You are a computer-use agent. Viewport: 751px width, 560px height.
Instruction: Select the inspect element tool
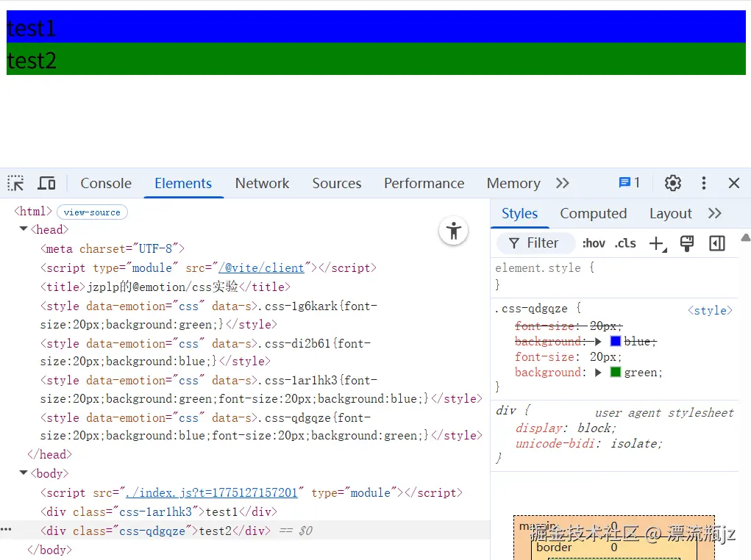tap(15, 183)
